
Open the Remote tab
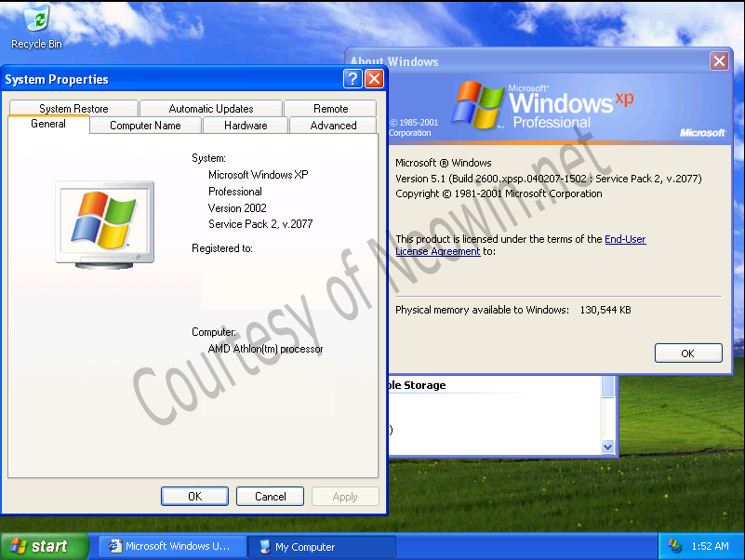(331, 109)
